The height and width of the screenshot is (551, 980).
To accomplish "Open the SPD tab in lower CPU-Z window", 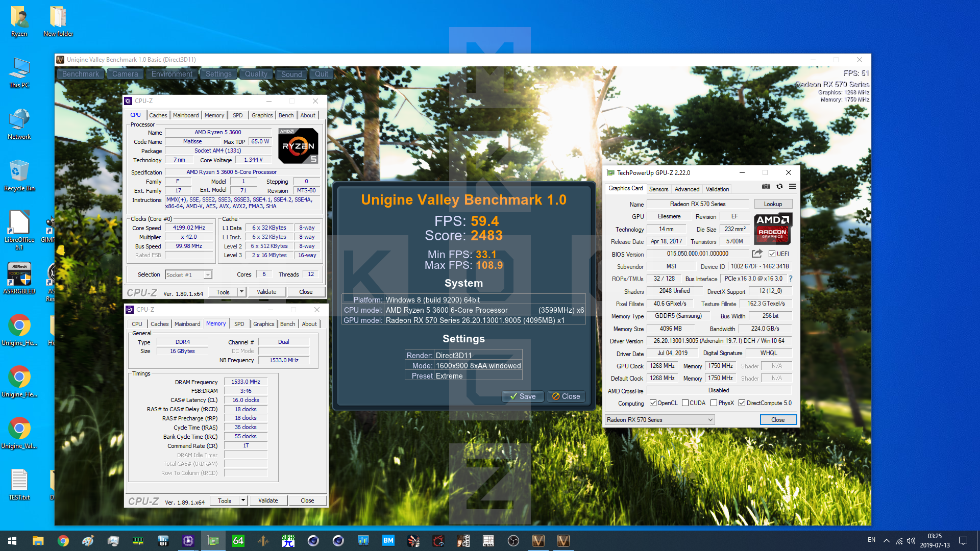I will pyautogui.click(x=239, y=324).
